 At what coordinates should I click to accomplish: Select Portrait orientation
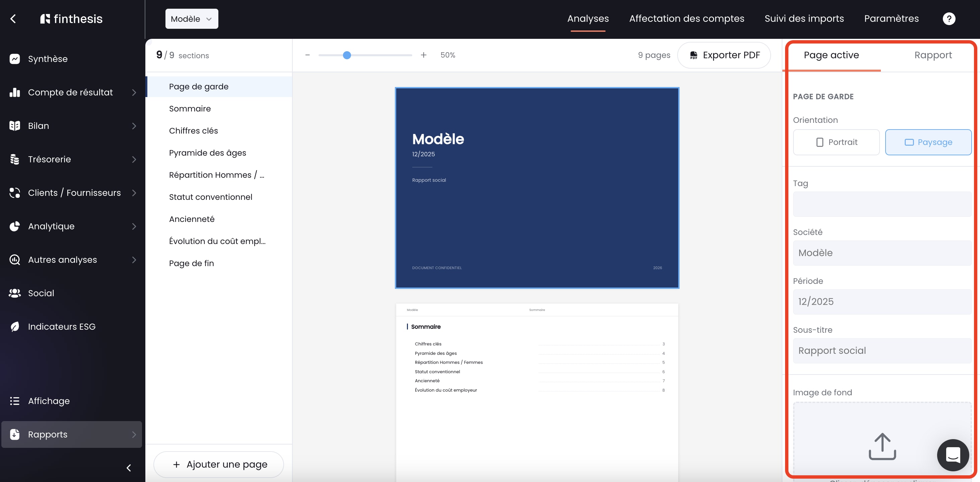click(x=836, y=142)
